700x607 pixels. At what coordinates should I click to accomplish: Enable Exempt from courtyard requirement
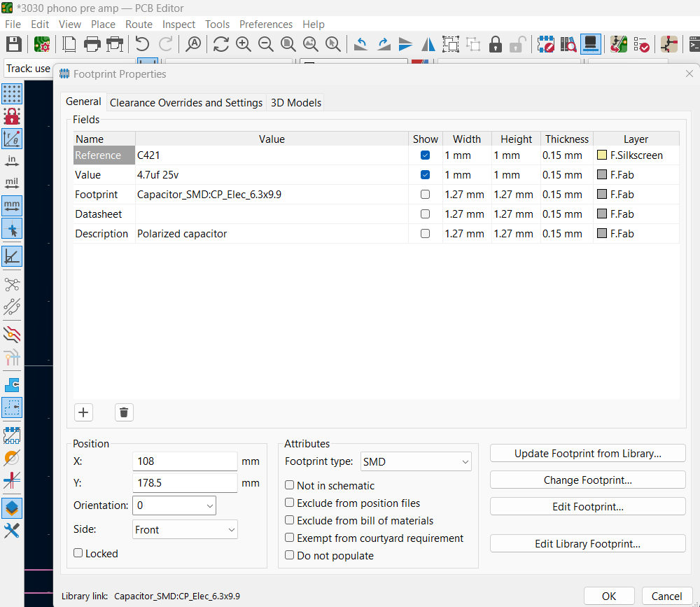[x=290, y=537]
